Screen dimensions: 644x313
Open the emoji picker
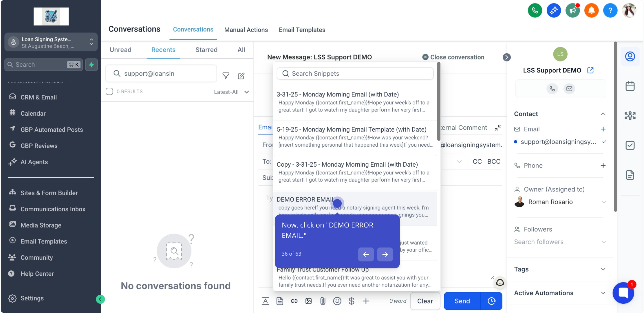click(337, 301)
